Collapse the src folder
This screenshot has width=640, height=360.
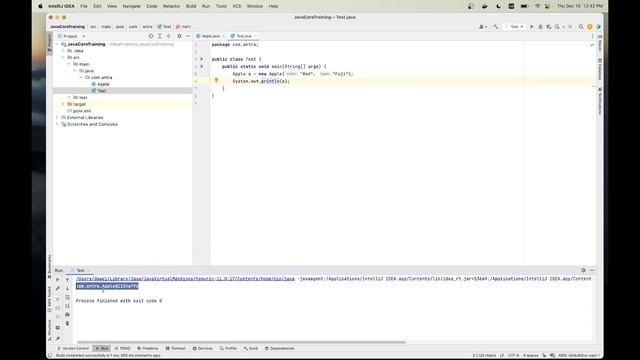(x=63, y=58)
